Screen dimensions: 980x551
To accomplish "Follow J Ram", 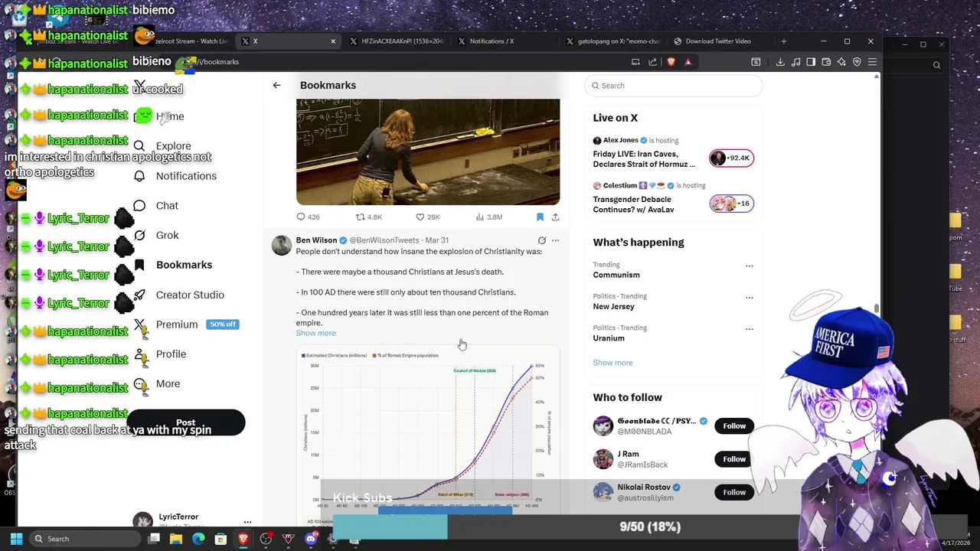I will coord(734,459).
